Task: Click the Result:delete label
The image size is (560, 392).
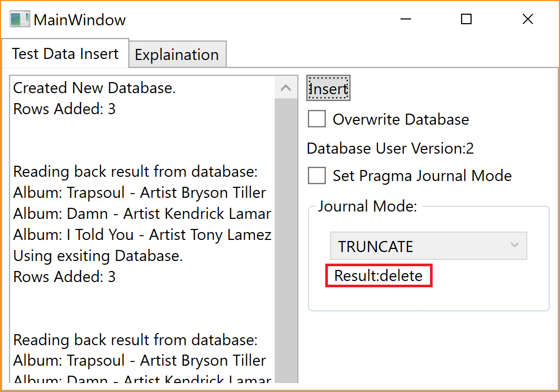Action: click(x=378, y=276)
